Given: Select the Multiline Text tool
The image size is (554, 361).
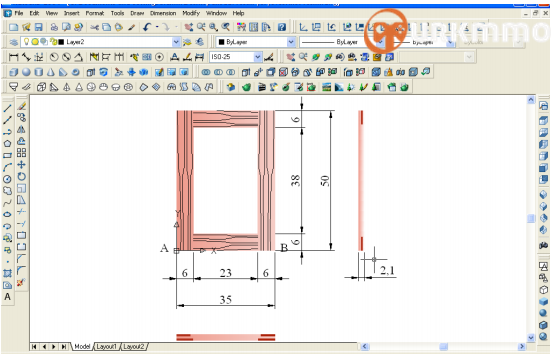Looking at the screenshot, I should click(7, 297).
